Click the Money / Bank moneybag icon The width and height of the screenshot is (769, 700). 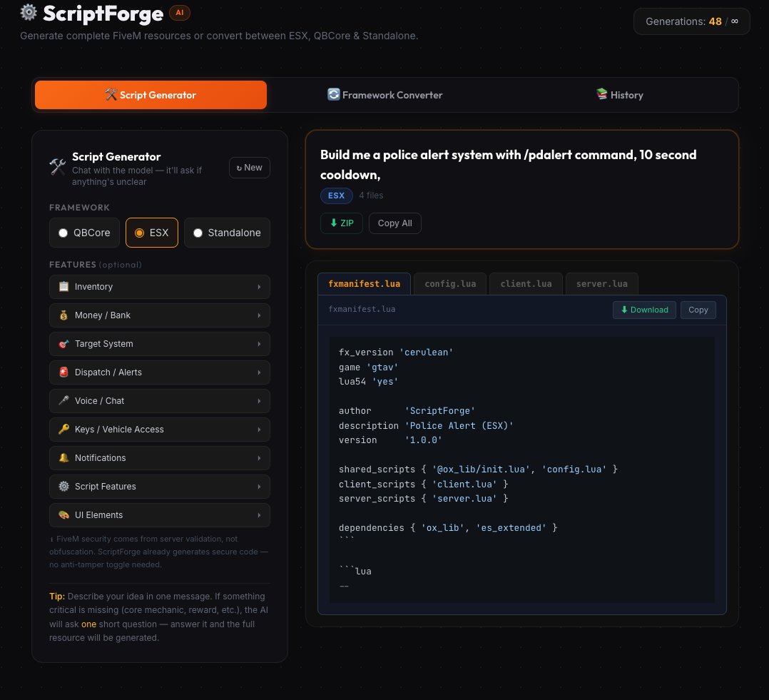[63, 315]
